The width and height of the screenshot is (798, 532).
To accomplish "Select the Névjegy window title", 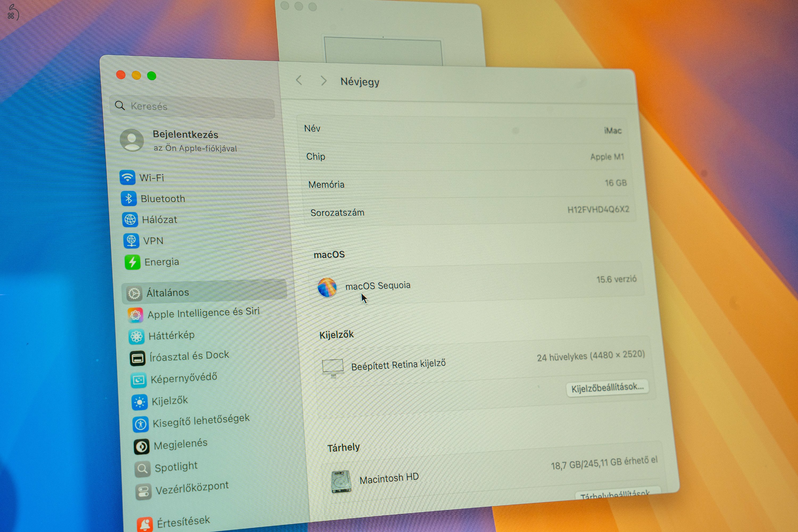I will (360, 82).
